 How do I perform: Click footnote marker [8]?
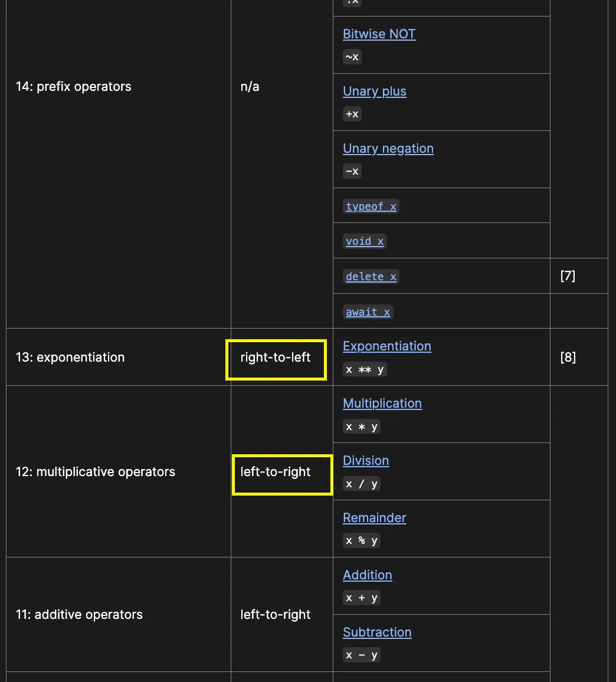coord(568,357)
